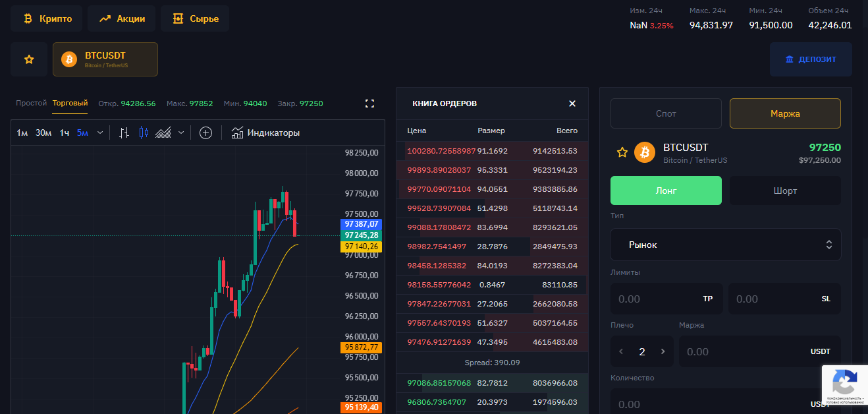Increase leverage with the right arrow
The image size is (868, 414).
(x=663, y=351)
